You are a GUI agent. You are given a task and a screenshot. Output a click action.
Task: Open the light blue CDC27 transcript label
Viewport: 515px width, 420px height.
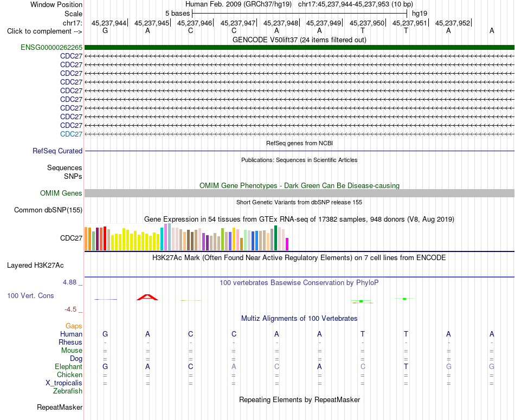[x=71, y=134]
